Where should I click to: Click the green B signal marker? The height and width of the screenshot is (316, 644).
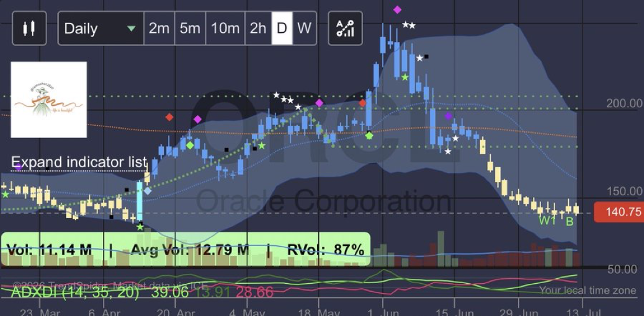pyautogui.click(x=570, y=222)
